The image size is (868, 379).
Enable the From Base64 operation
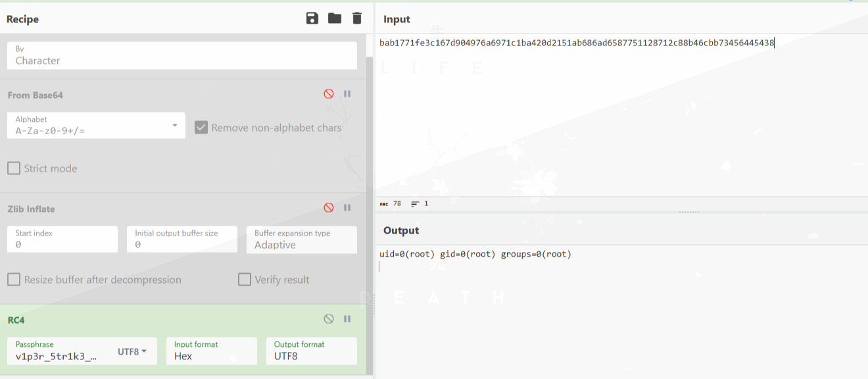[x=329, y=94]
